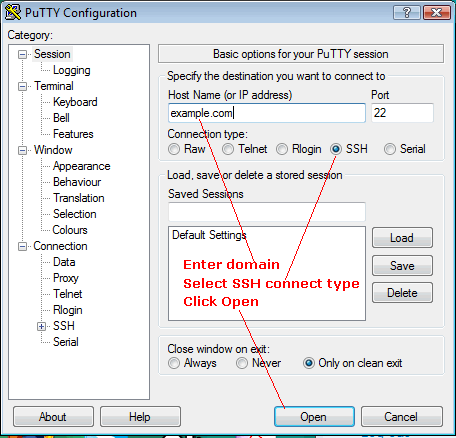Open the Bell settings category
This screenshot has height=438, width=456.
point(61,118)
